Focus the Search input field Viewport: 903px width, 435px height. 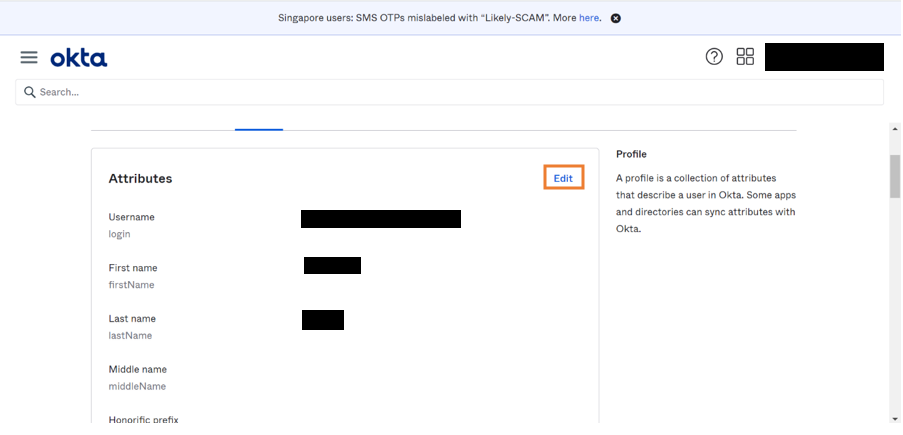[450, 92]
